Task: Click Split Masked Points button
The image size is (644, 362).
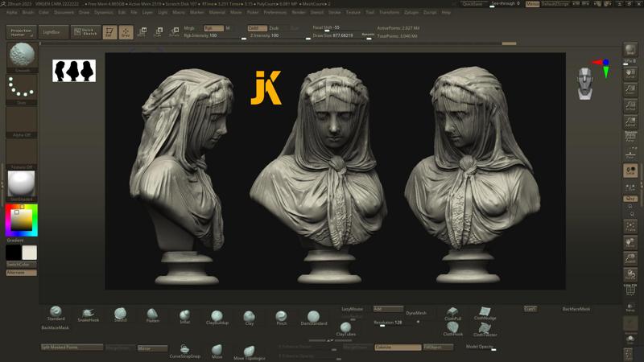Action: pyautogui.click(x=72, y=348)
